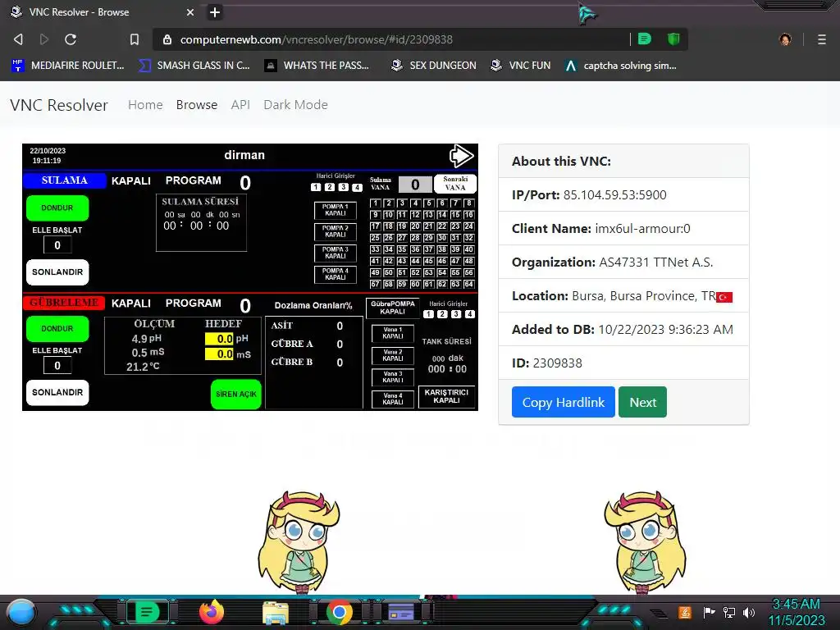Go back with the browser back arrow
The height and width of the screenshot is (630, 840).
coord(18,39)
